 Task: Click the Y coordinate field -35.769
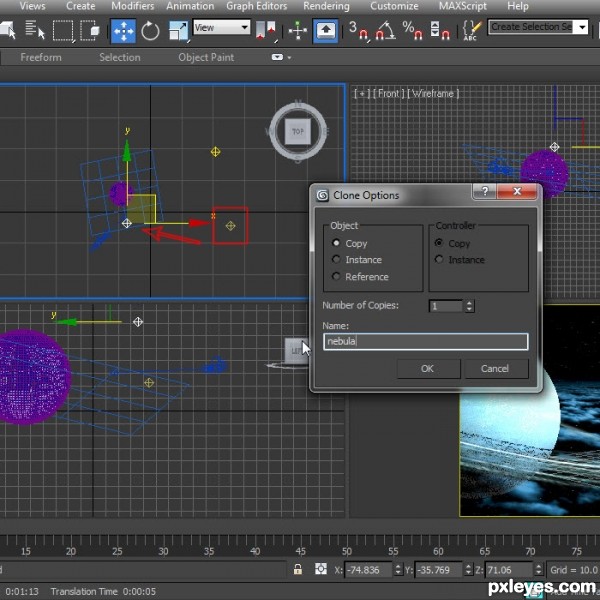coord(439,569)
